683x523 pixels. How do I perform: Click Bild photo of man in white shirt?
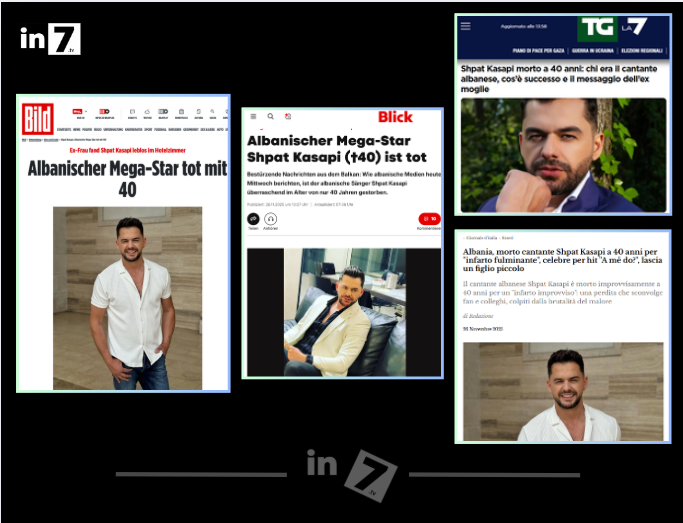(127, 298)
